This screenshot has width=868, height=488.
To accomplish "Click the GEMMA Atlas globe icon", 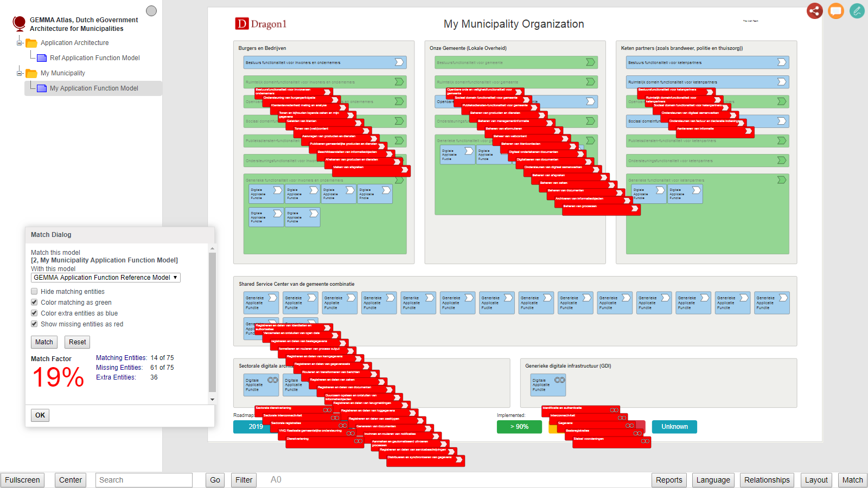I will [x=19, y=23].
